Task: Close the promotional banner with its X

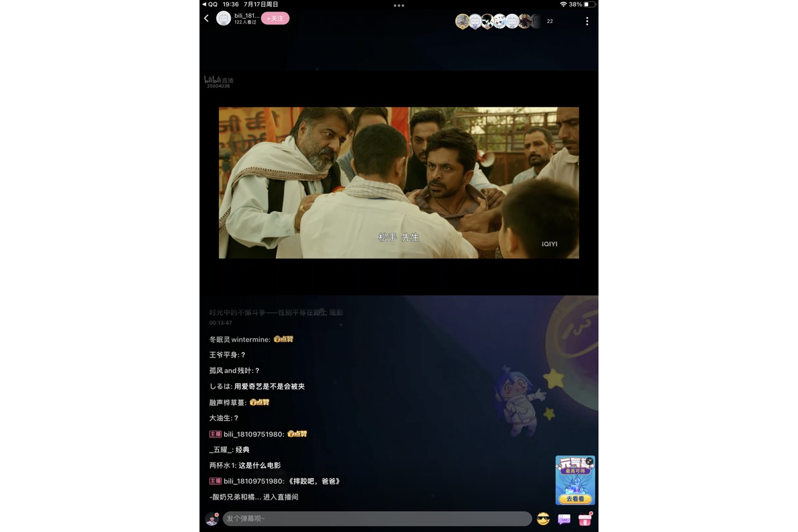Action: (589, 461)
